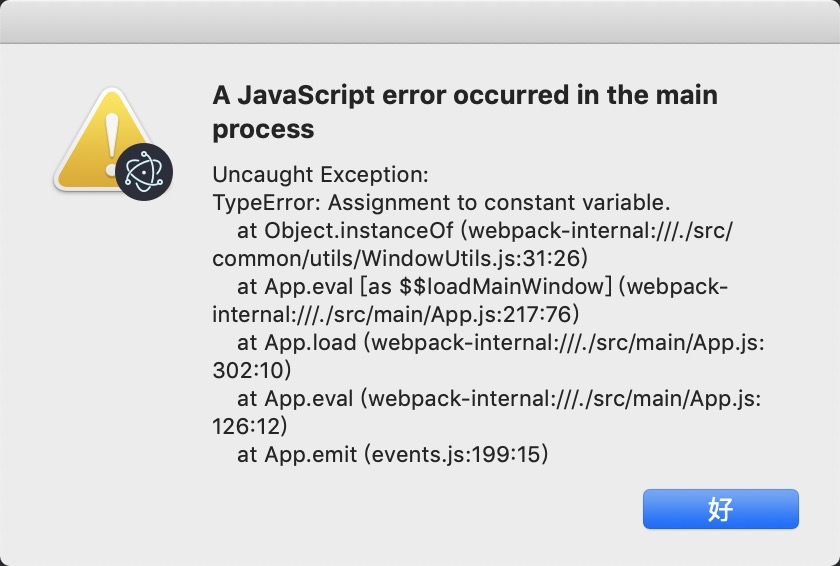
Task: Click the 'internal:///./src/main/App.js:217:76)' line
Action: [x=395, y=314]
